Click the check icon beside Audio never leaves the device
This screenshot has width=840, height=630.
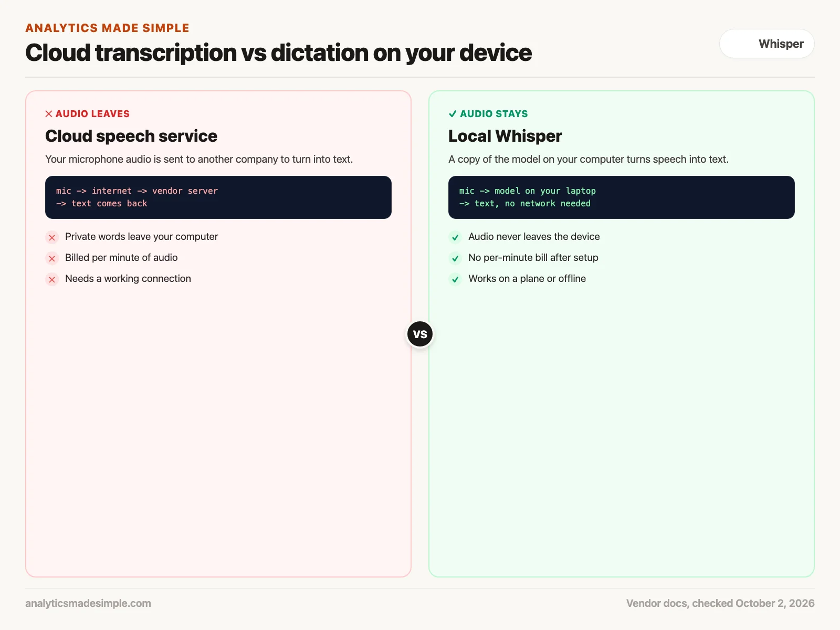(455, 237)
